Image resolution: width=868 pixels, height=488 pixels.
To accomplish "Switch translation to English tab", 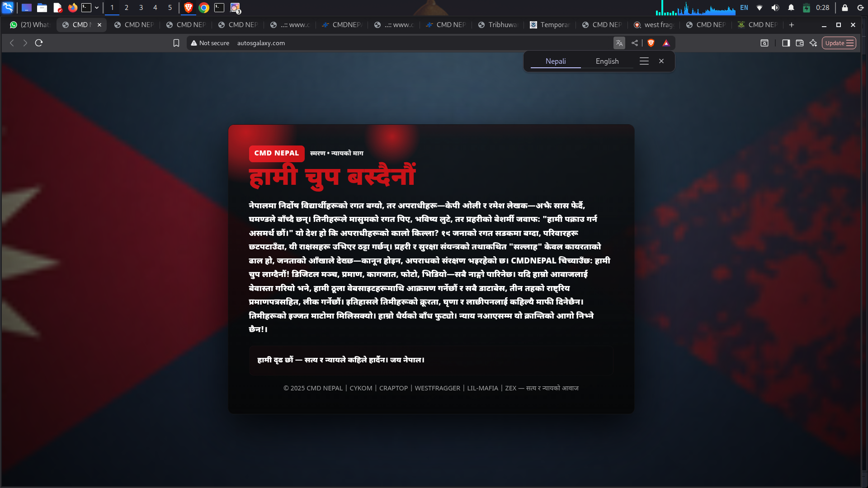I will (607, 61).
